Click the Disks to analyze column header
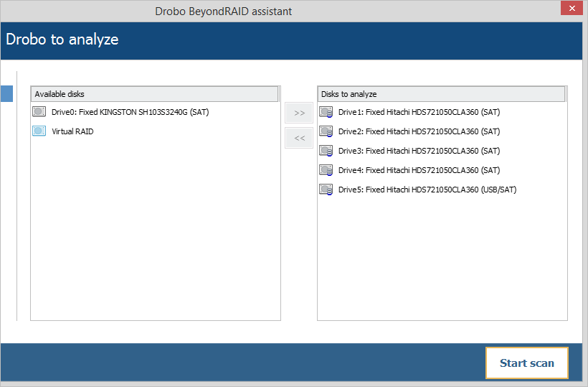The image size is (588, 387). (x=442, y=94)
